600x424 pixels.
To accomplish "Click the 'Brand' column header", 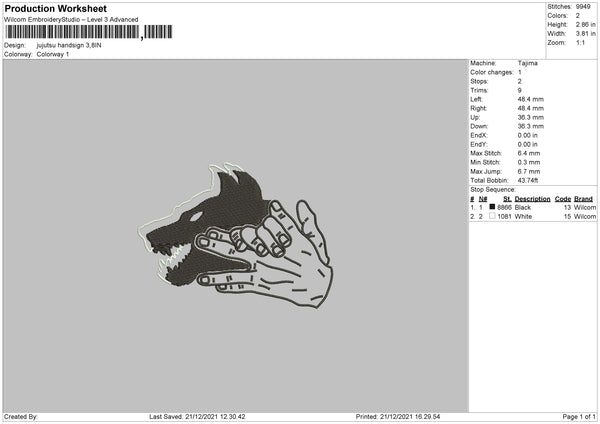I will (x=583, y=199).
